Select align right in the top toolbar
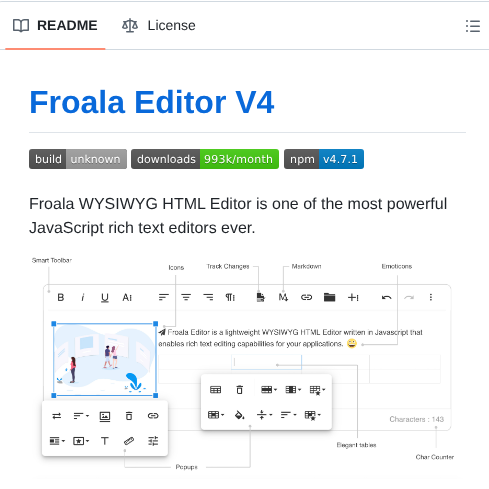489x489 pixels. click(x=208, y=297)
